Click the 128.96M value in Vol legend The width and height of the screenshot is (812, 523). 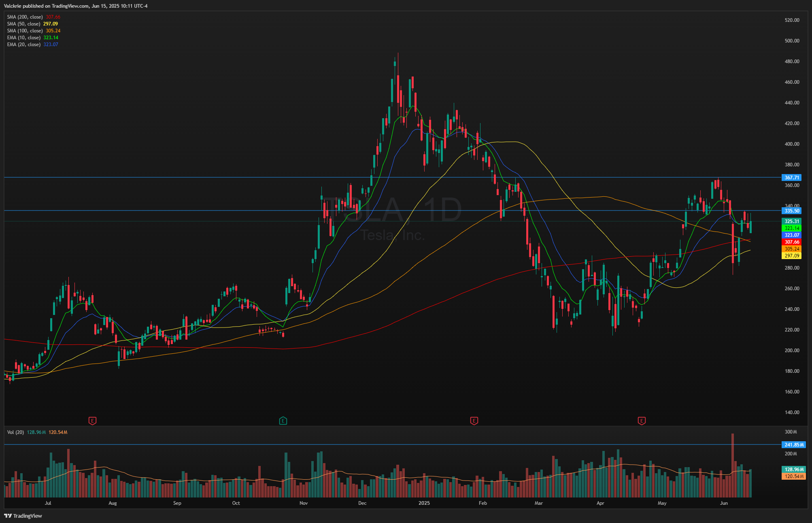coord(36,432)
